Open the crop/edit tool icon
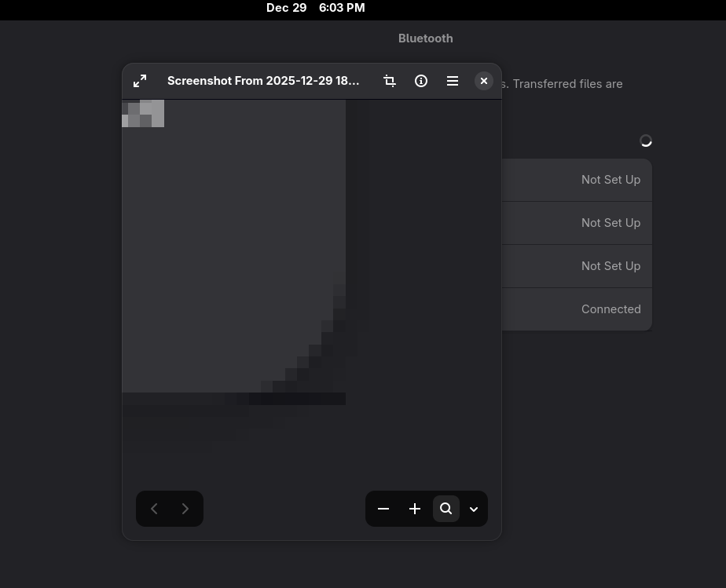The image size is (726, 588). pyautogui.click(x=390, y=81)
